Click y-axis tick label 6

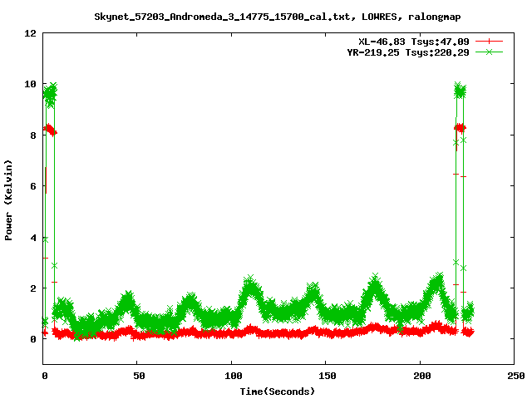coord(33,186)
